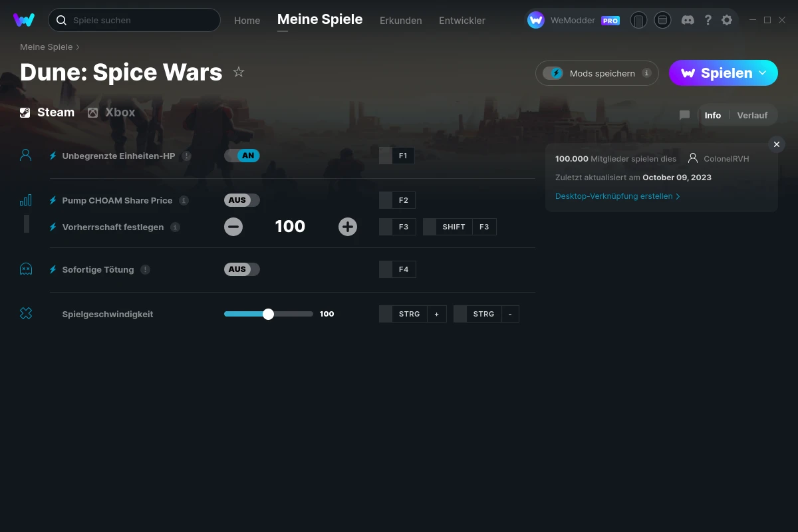The height and width of the screenshot is (532, 798).
Task: Click STRG - hotkey for Spielgeschwindigkeit
Action: 486,314
